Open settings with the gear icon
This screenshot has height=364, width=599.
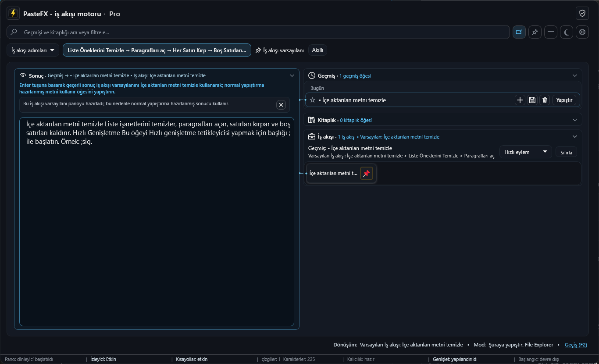[x=582, y=32]
